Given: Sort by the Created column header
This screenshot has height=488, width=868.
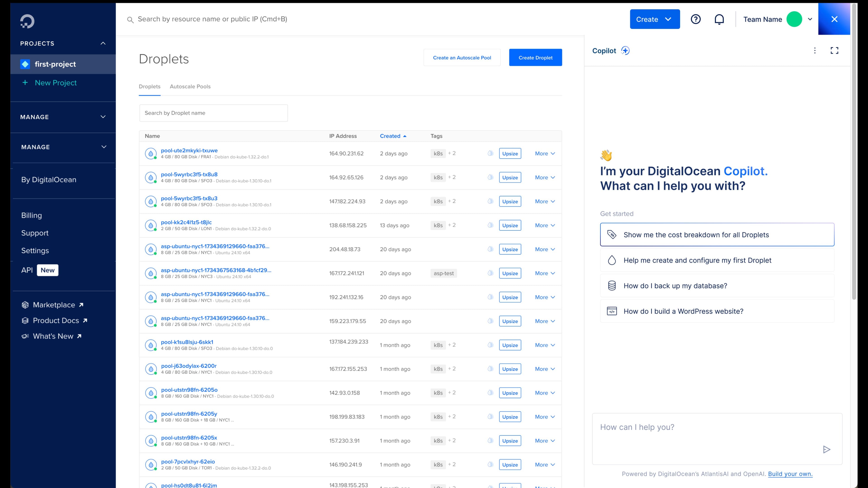Looking at the screenshot, I should point(393,136).
